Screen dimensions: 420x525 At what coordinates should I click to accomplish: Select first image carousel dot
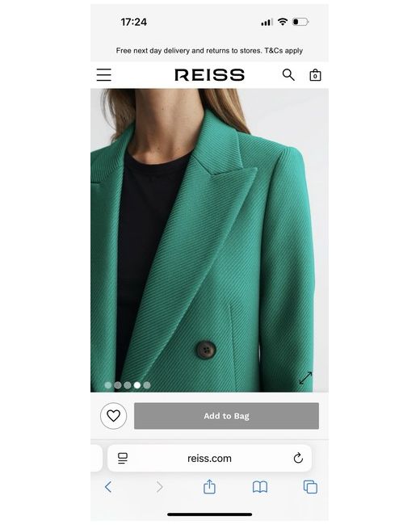[x=108, y=385]
